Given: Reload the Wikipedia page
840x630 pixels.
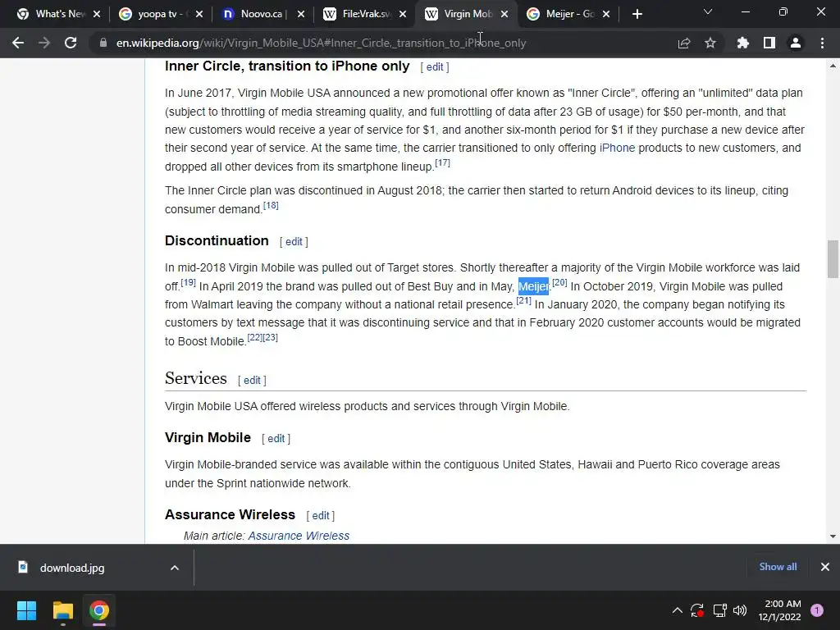Looking at the screenshot, I should pyautogui.click(x=71, y=43).
